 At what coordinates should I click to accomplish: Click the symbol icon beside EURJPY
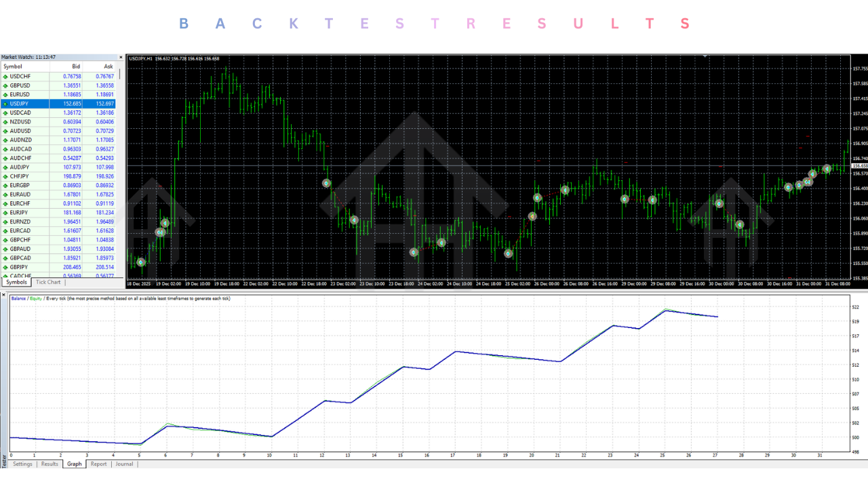(x=5, y=212)
